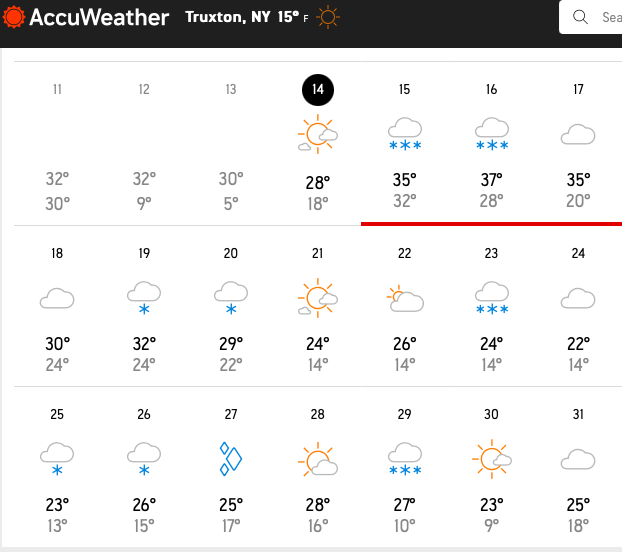
Task: Click the sunny icon beside current temperature
Action: click(327, 17)
